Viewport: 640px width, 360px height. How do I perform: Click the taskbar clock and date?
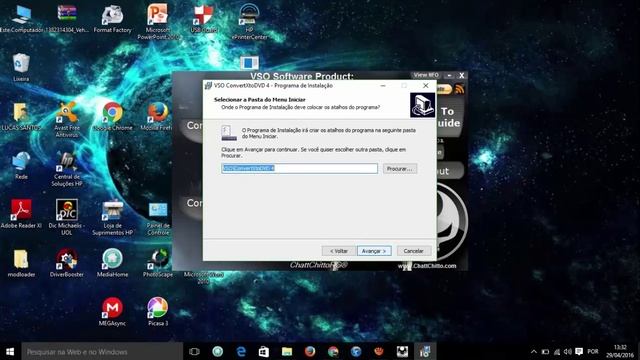click(x=620, y=351)
